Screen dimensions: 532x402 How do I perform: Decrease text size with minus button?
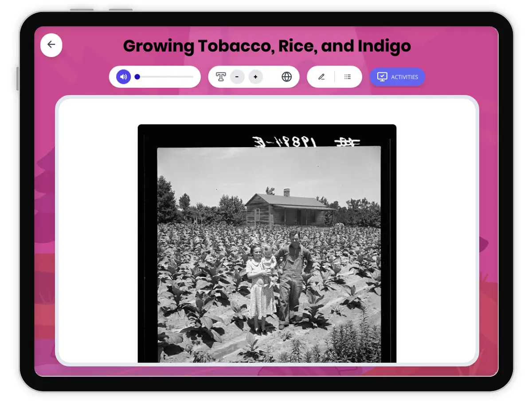237,77
